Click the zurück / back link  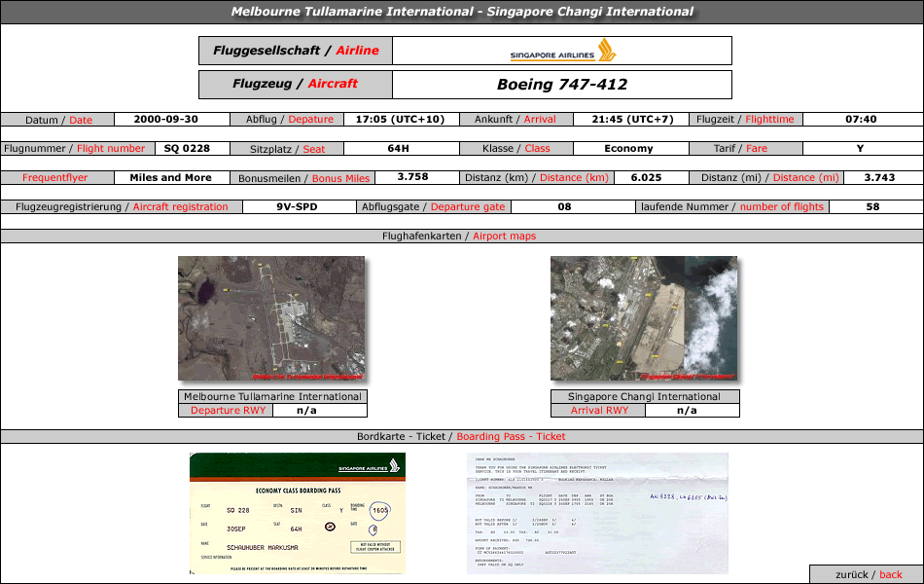pyautogui.click(x=868, y=574)
